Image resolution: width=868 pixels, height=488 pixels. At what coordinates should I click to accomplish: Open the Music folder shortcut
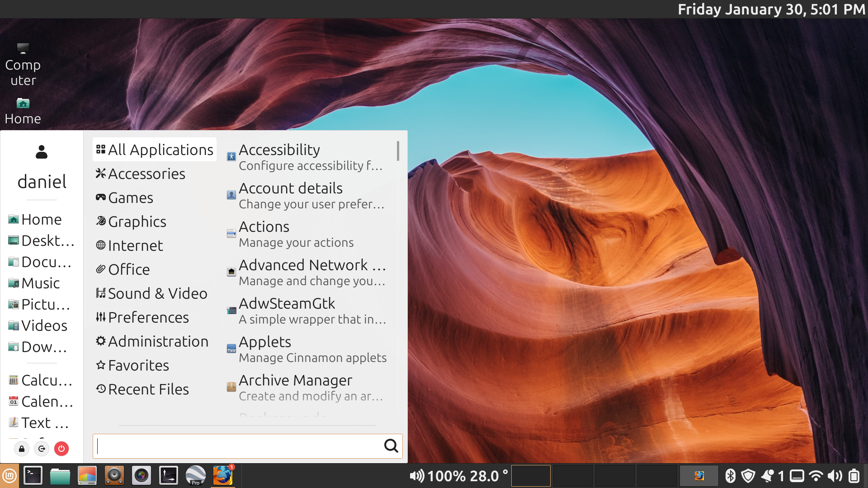click(40, 283)
